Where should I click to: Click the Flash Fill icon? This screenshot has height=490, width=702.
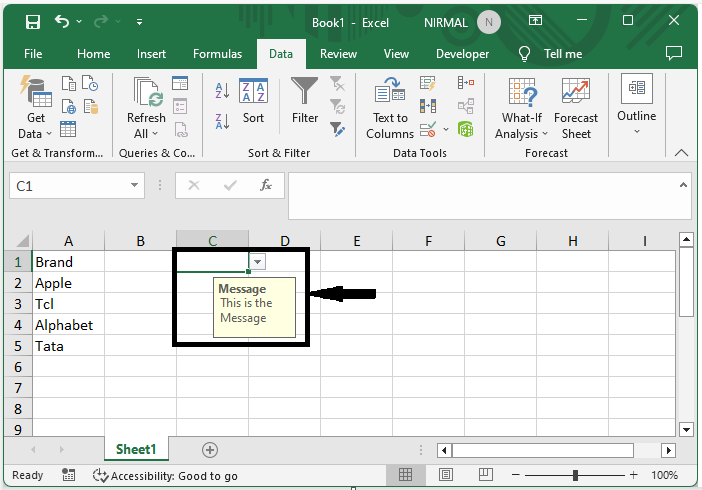point(428,83)
